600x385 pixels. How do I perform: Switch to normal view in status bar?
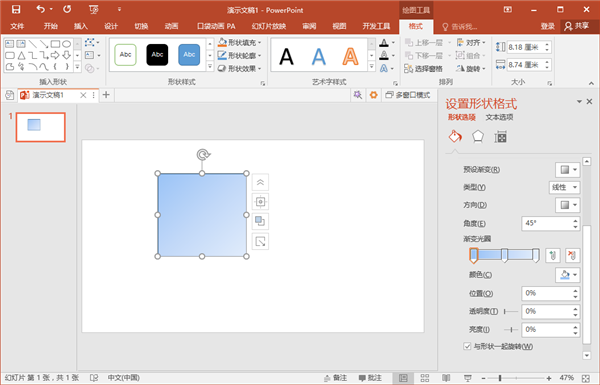coord(403,378)
